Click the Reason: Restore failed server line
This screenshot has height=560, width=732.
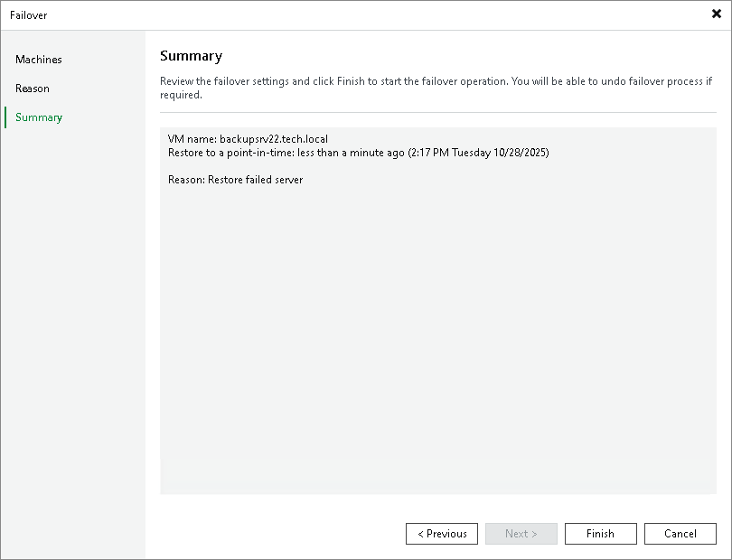[x=235, y=180]
